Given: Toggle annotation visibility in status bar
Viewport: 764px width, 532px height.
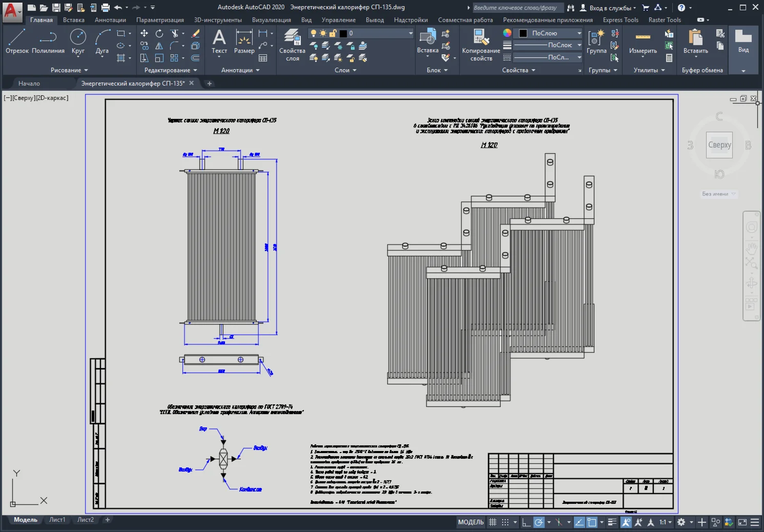Looking at the screenshot, I should 626,522.
